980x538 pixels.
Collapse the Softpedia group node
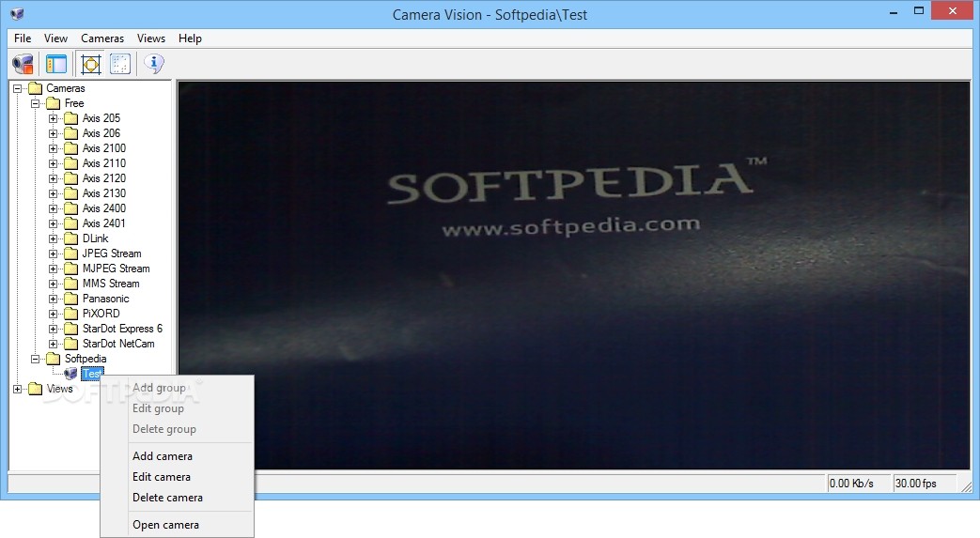36,359
